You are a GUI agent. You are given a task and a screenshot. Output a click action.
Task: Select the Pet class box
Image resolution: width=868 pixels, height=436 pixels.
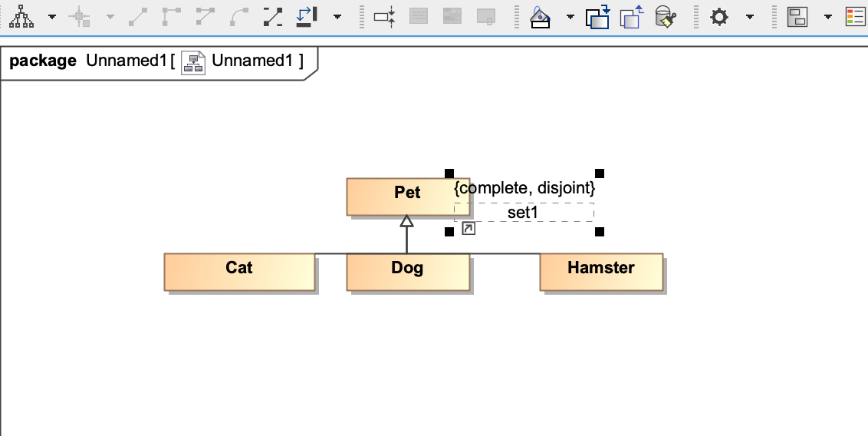(x=407, y=197)
